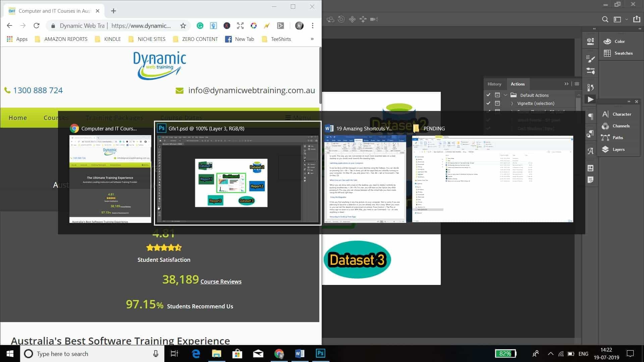Open the Layers panel
Image resolution: width=644 pixels, height=362 pixels.
(618, 149)
